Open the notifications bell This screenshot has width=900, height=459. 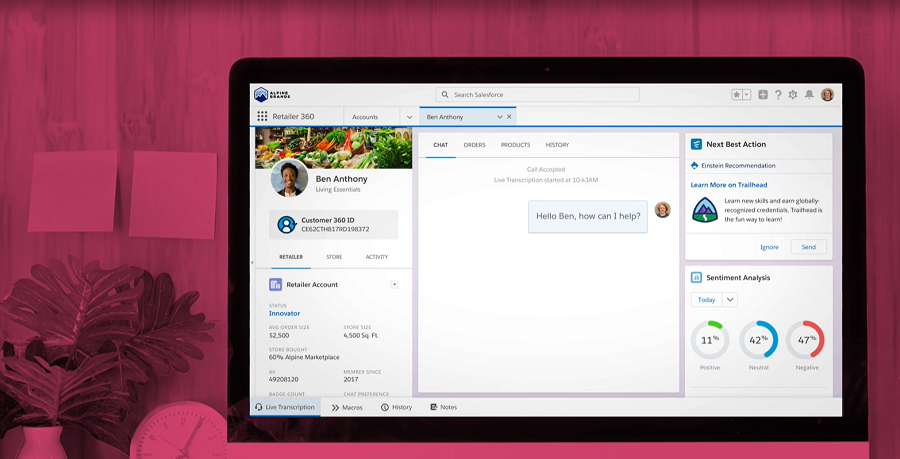click(809, 95)
